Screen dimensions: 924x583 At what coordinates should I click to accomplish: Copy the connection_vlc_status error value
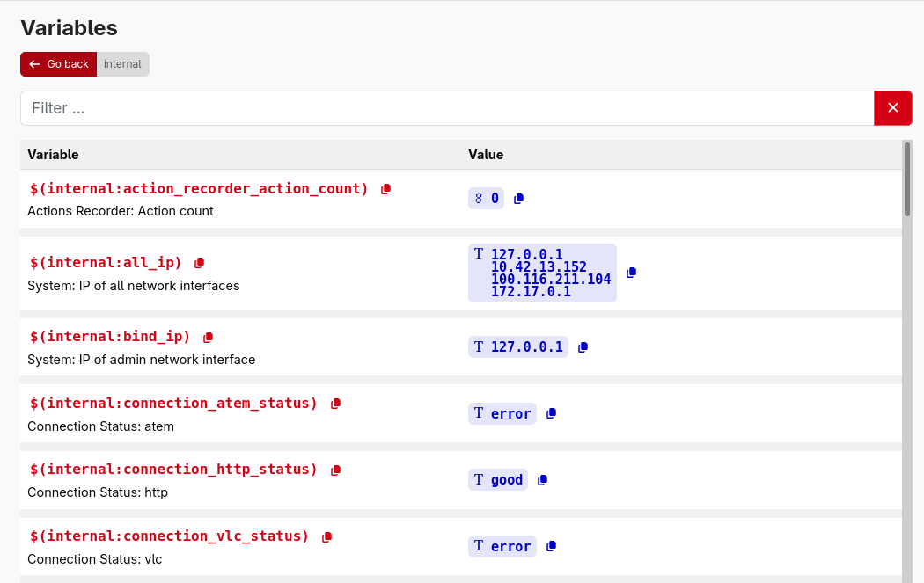click(550, 545)
